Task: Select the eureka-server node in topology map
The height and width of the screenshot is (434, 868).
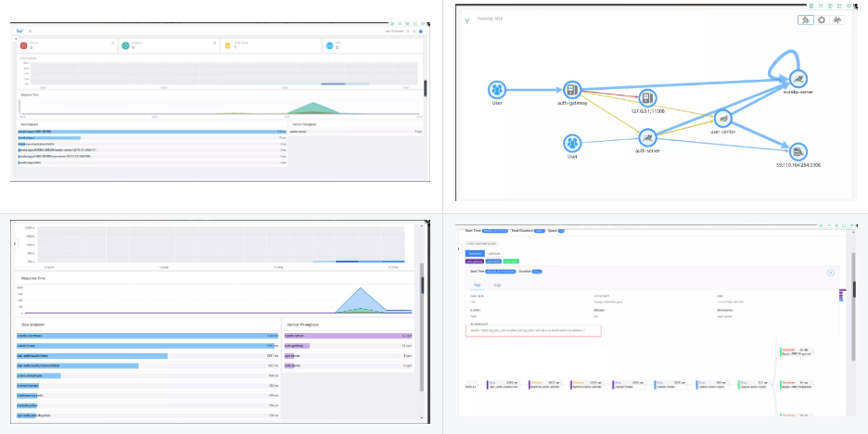Action: pyautogui.click(x=798, y=79)
